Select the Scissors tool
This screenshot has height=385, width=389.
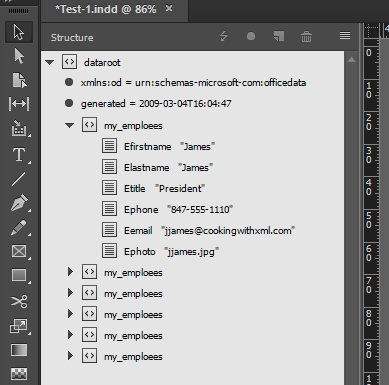tap(19, 301)
